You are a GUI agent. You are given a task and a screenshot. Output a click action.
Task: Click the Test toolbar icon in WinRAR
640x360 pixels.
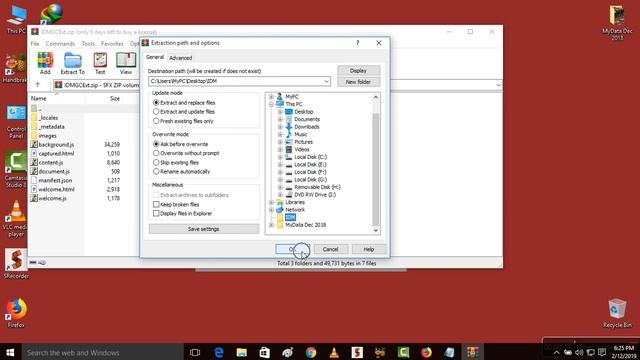coord(100,63)
